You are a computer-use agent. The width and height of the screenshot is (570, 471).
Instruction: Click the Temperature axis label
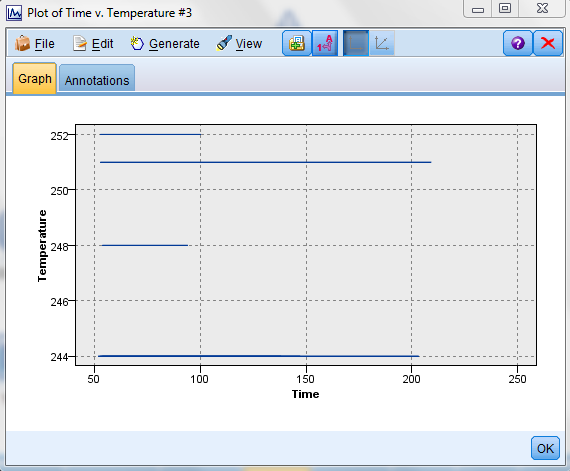(x=42, y=246)
